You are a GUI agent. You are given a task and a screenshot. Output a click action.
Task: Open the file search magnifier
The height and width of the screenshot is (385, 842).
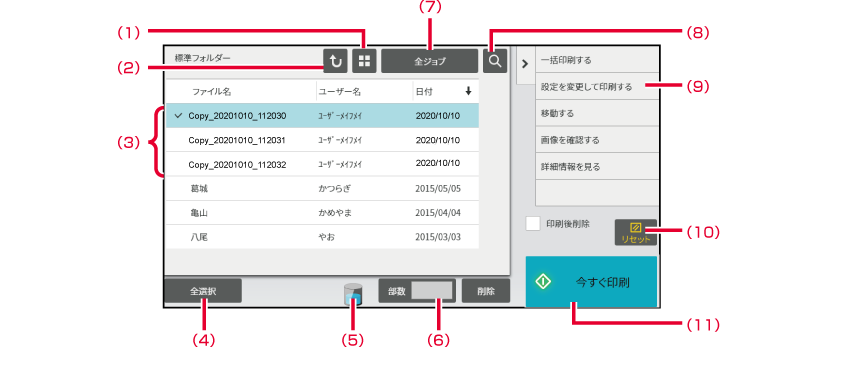tap(495, 61)
